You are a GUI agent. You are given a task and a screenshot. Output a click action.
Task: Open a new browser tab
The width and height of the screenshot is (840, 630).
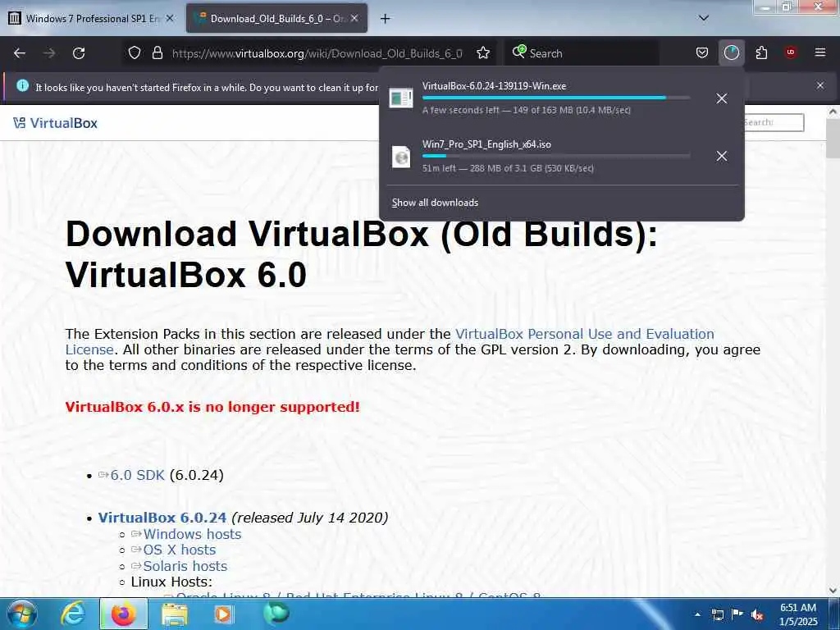[385, 19]
